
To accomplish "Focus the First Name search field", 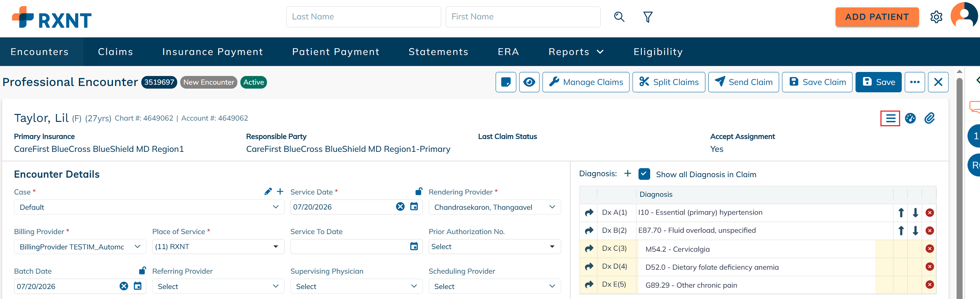I will (523, 17).
